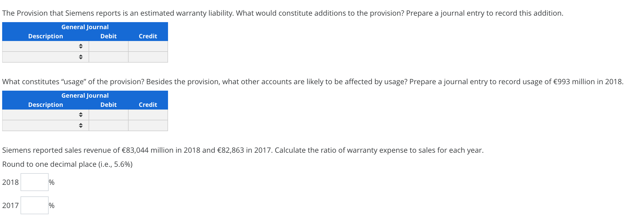644x218 pixels.
Task: Click the Credit cell in the first usage journal row
Action: point(148,115)
